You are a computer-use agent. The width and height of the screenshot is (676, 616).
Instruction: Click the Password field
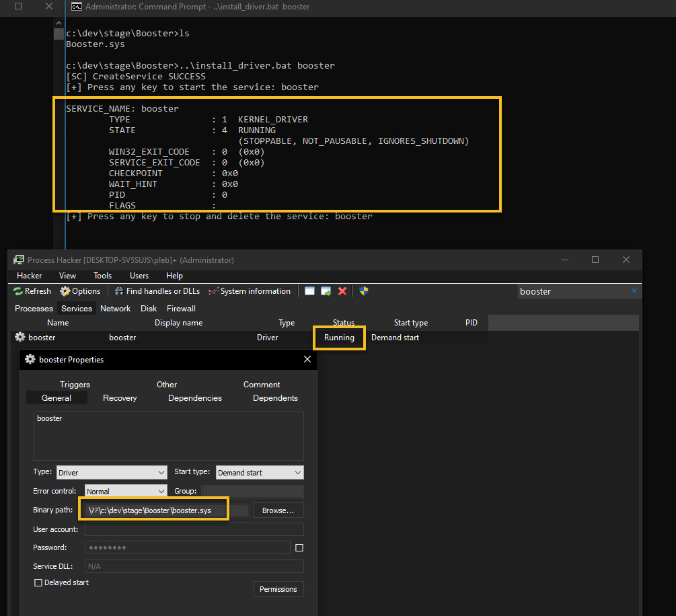tap(187, 547)
